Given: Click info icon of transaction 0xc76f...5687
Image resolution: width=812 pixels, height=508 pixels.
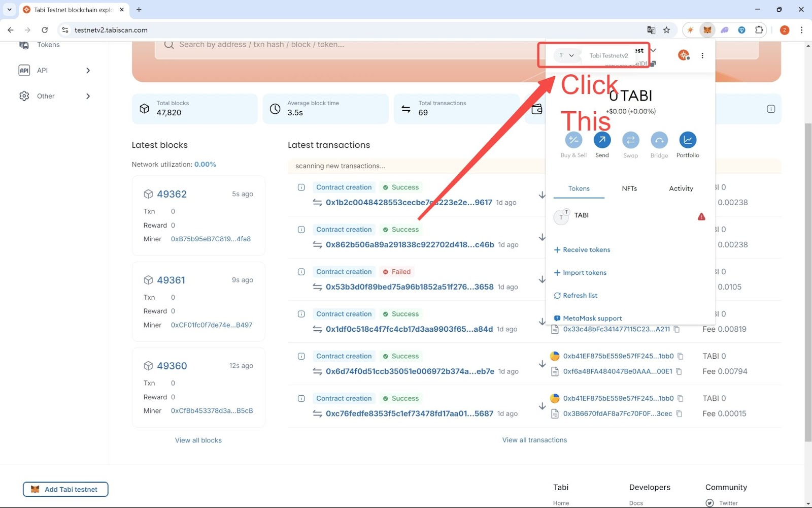Looking at the screenshot, I should coord(301,399).
